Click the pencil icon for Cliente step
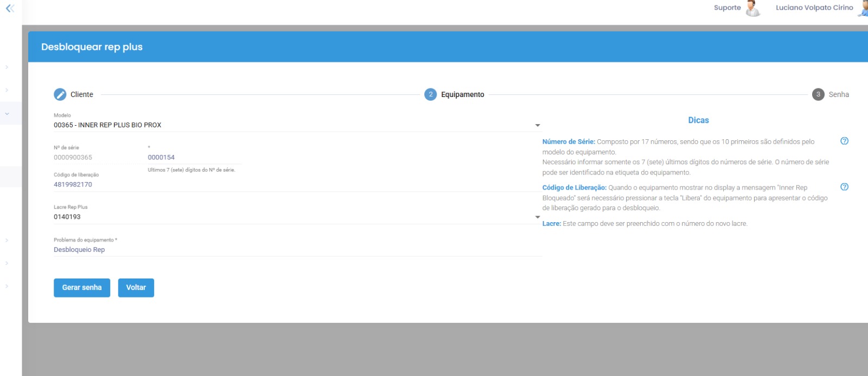 click(x=60, y=94)
